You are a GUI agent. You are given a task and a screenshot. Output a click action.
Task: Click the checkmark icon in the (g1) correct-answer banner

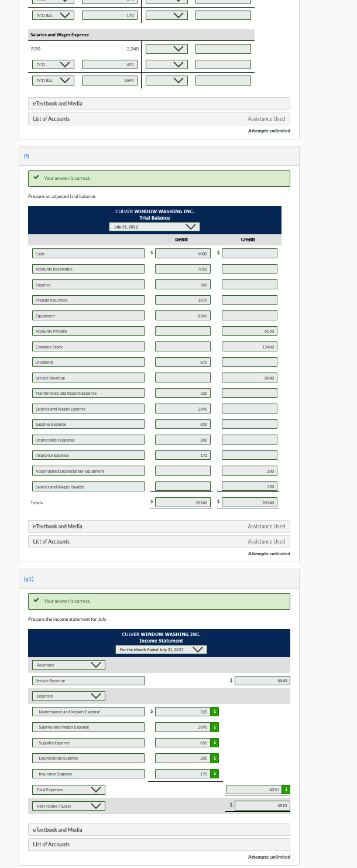[x=36, y=601]
